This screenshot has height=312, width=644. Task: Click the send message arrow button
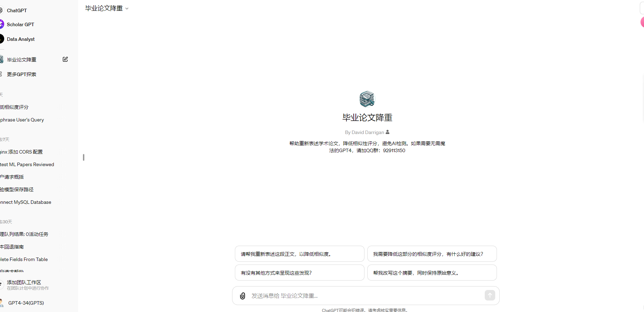490,295
